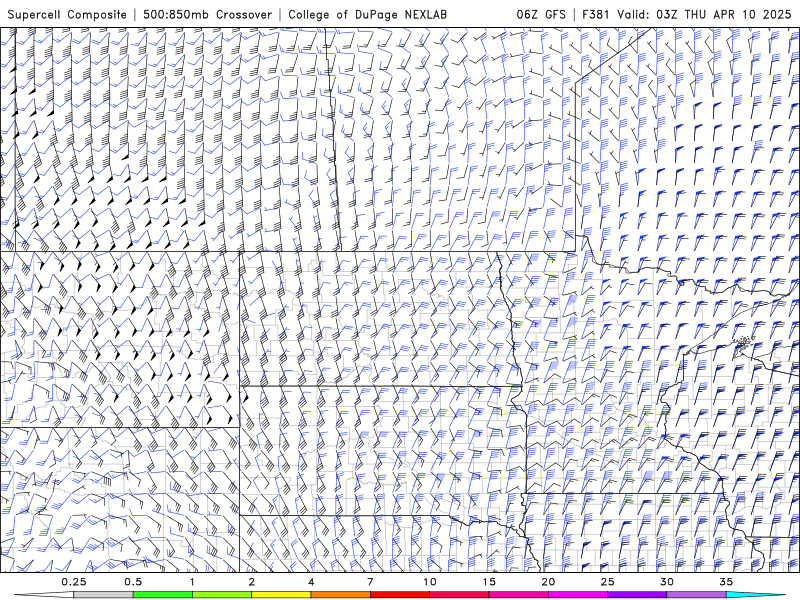Click the legend value "15"

click(x=489, y=582)
